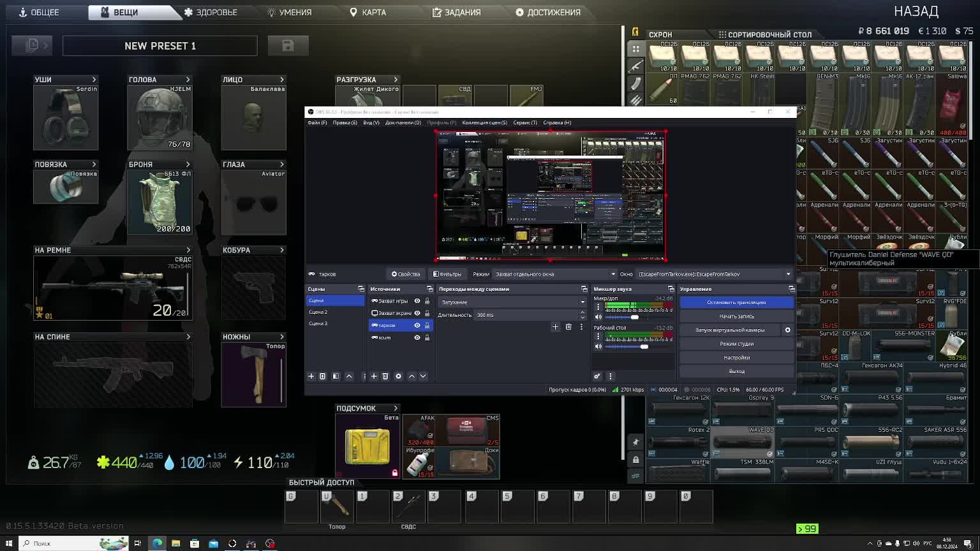Unlock the scum source
The height and width of the screenshot is (551, 980).
click(427, 337)
